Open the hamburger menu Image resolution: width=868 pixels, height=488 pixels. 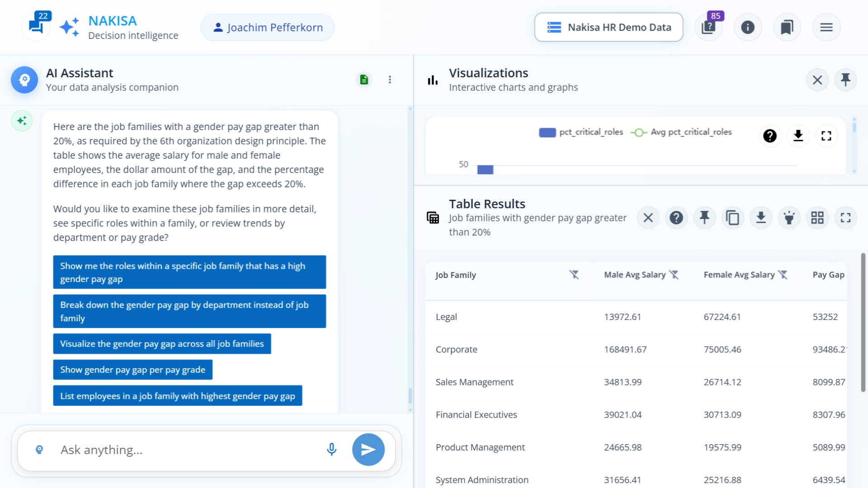[826, 27]
